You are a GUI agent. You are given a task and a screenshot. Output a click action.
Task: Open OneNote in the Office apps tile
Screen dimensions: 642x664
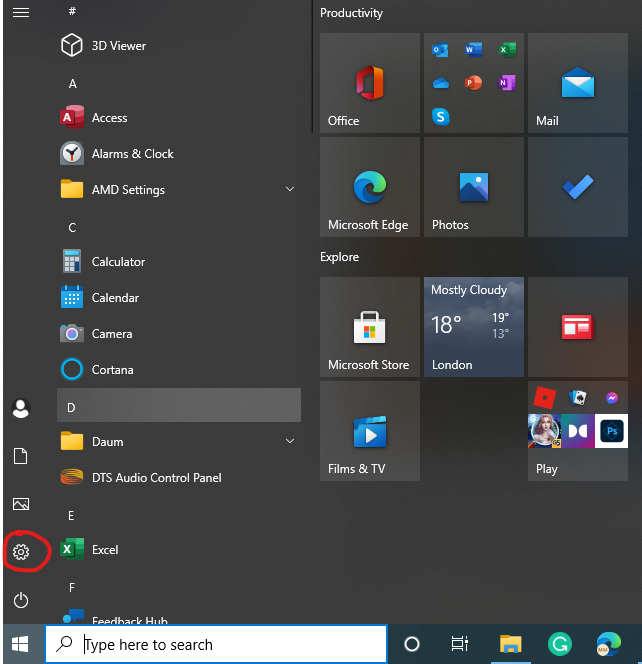click(507, 83)
